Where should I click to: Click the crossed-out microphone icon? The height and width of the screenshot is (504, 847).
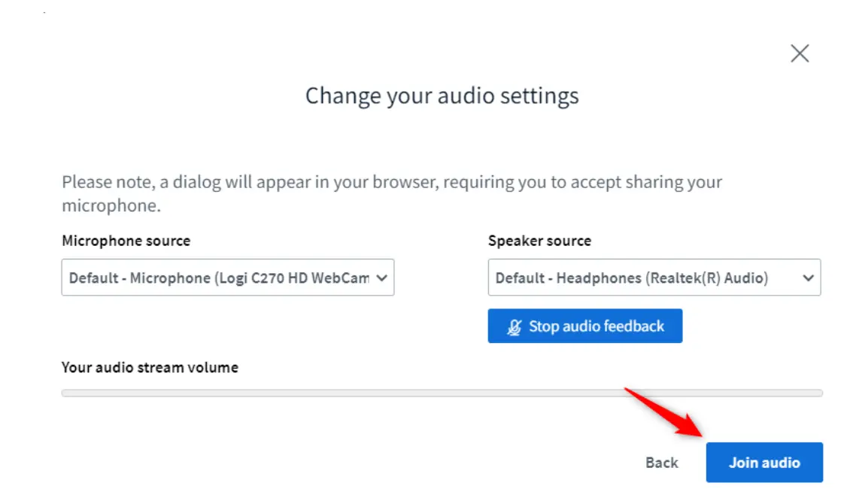tap(515, 326)
